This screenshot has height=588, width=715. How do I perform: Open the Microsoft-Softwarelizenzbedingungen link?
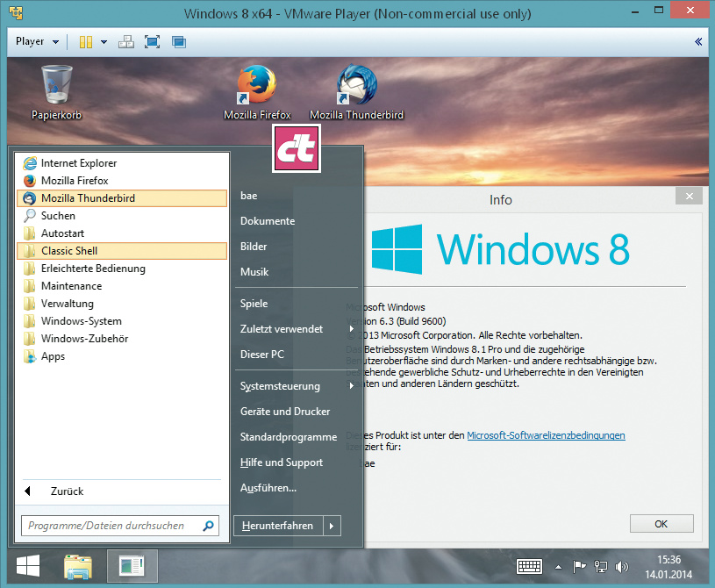(546, 435)
